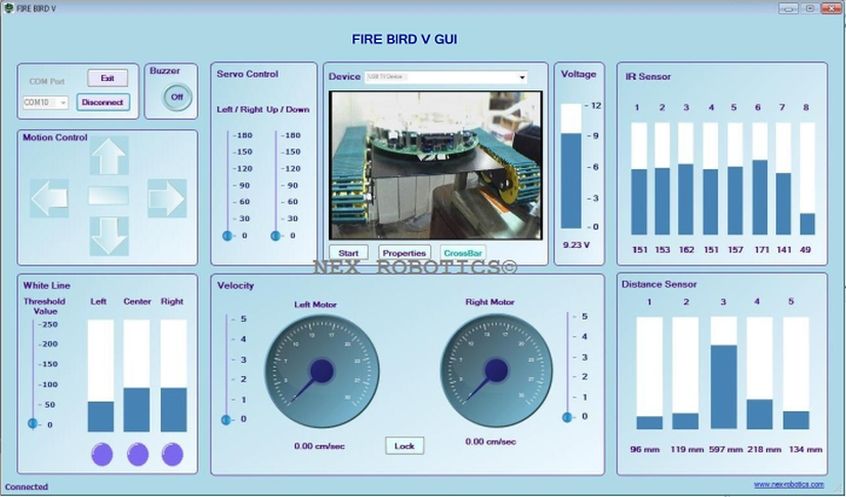Screen dimensions: 846x497
Task: Click the Distance Sensor 1 bar
Action: (650, 373)
